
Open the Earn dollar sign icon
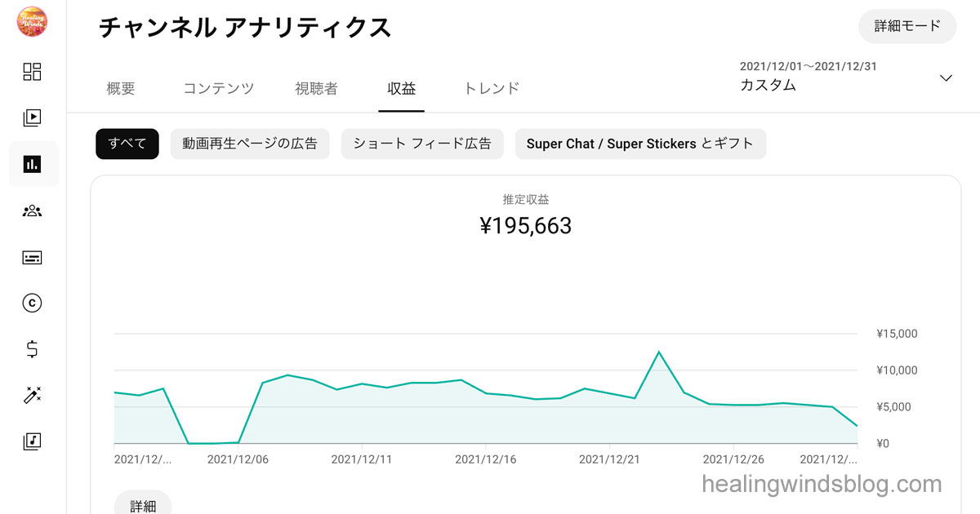click(32, 350)
